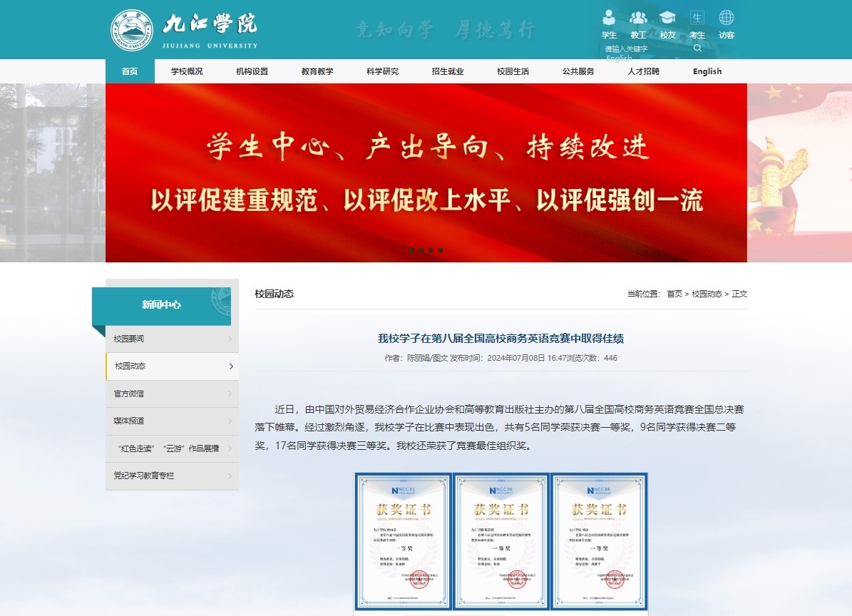Open the 科学研究 navigation menu

coord(383,71)
